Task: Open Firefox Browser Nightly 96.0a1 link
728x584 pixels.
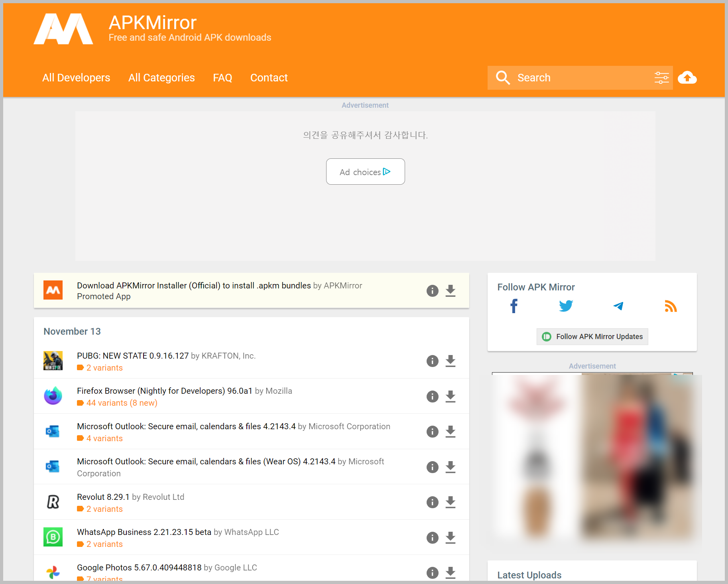Action: 165,391
